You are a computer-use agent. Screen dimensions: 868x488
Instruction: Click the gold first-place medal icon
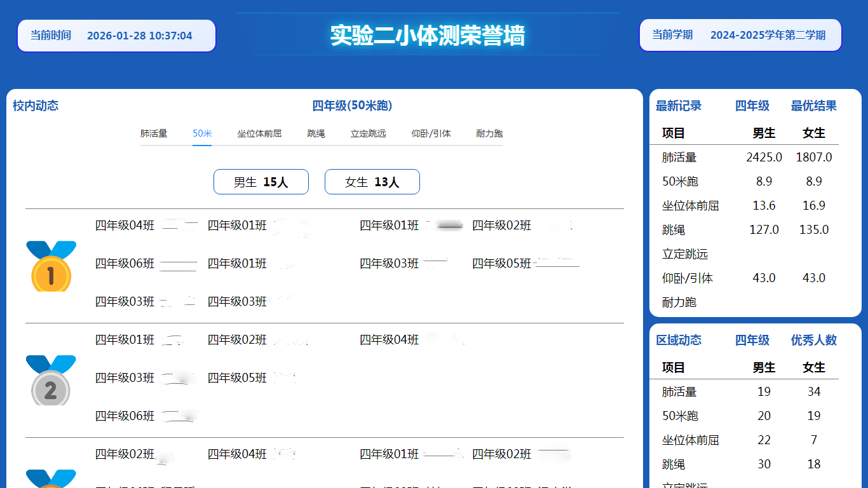tap(51, 266)
